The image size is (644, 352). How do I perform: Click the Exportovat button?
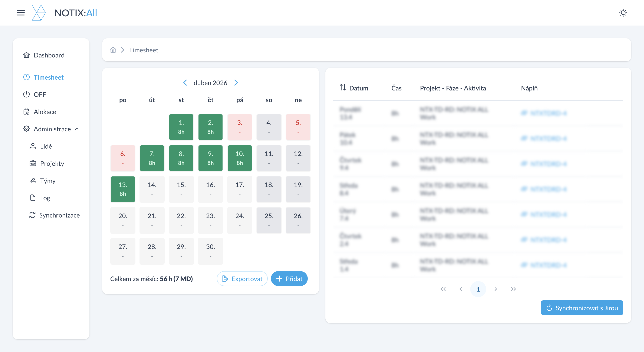coord(242,279)
